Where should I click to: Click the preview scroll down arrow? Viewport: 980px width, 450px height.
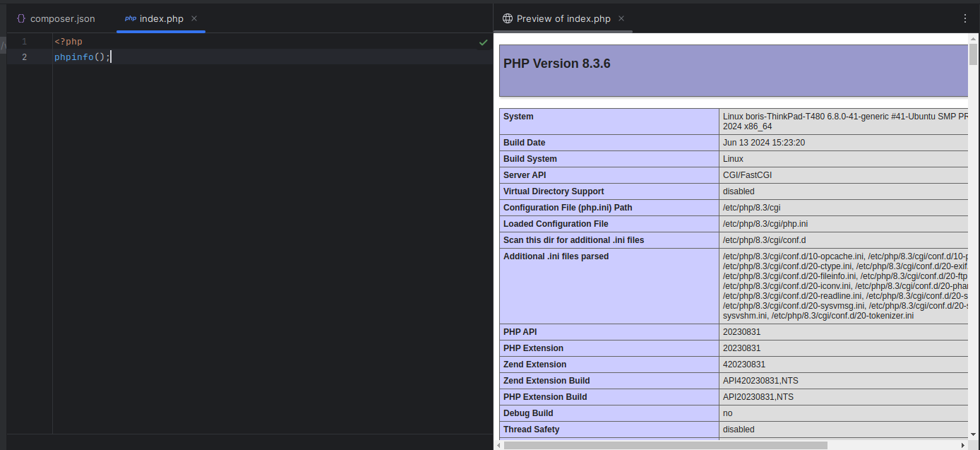(973, 435)
